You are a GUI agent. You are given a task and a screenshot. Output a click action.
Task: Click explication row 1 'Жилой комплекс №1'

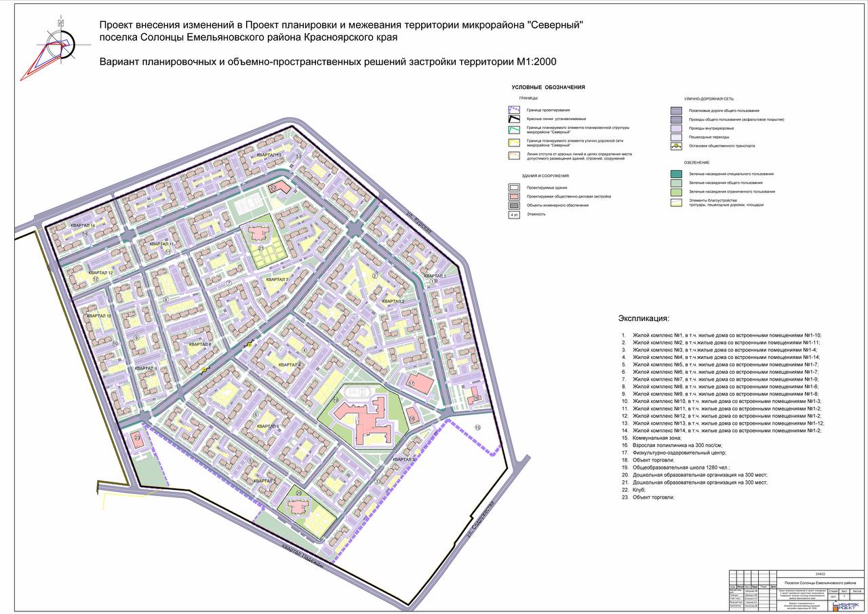point(722,335)
